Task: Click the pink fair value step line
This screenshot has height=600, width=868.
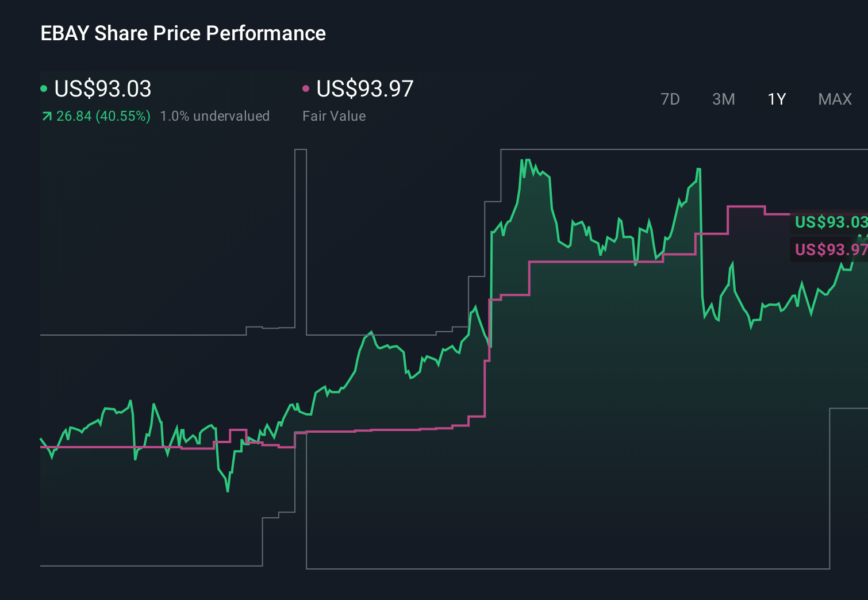Action: coord(575,262)
